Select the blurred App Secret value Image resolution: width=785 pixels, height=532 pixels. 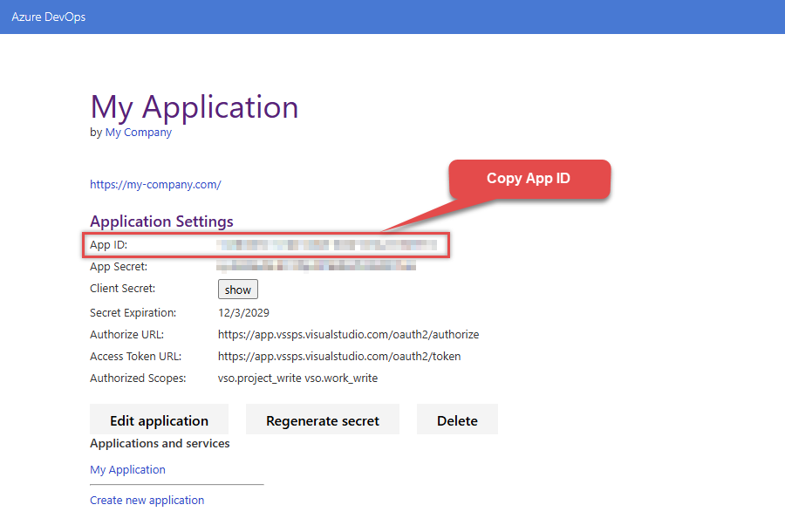tap(317, 266)
